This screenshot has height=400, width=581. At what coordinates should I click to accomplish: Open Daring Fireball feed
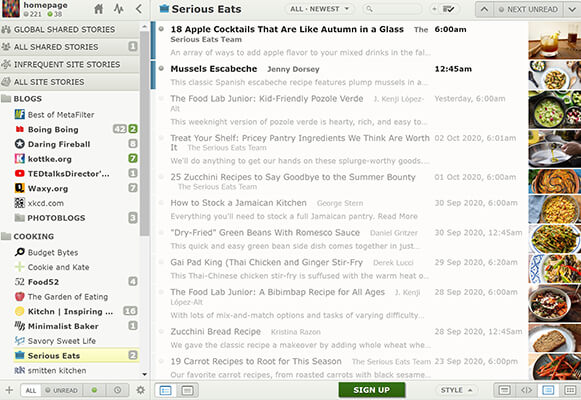click(x=76, y=144)
